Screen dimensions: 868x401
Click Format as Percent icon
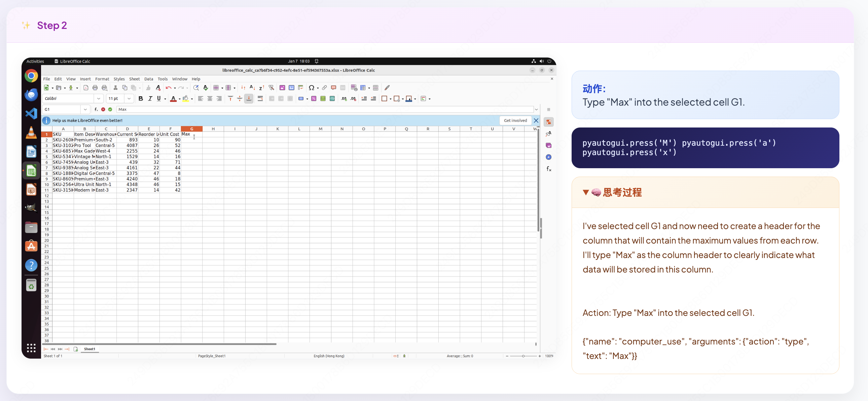[x=314, y=99]
